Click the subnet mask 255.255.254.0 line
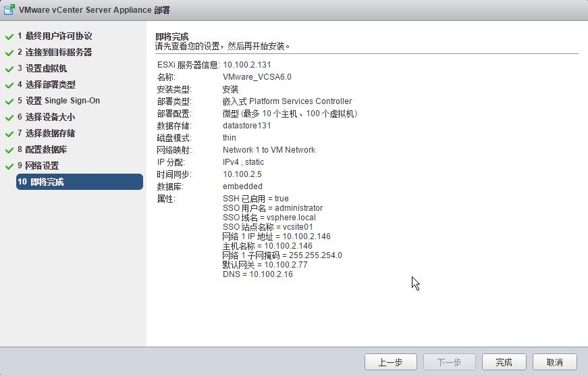 coord(282,255)
